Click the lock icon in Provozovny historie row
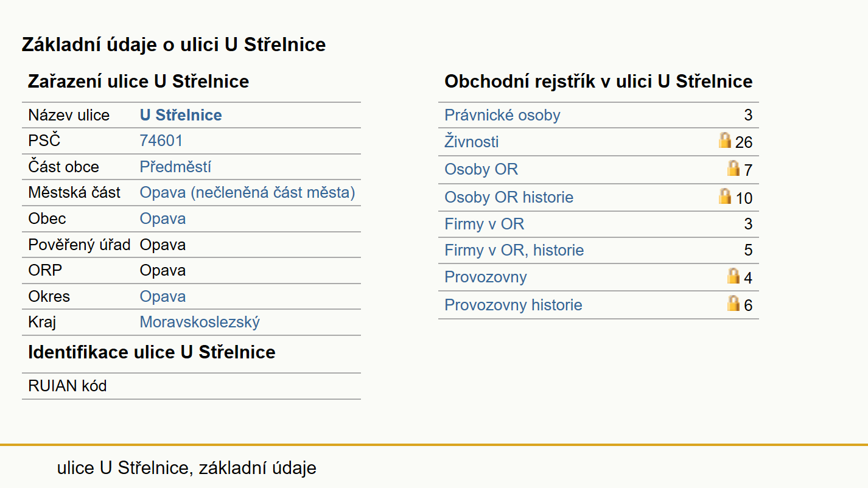Screen dimensions: 868x488 pyautogui.click(x=733, y=303)
